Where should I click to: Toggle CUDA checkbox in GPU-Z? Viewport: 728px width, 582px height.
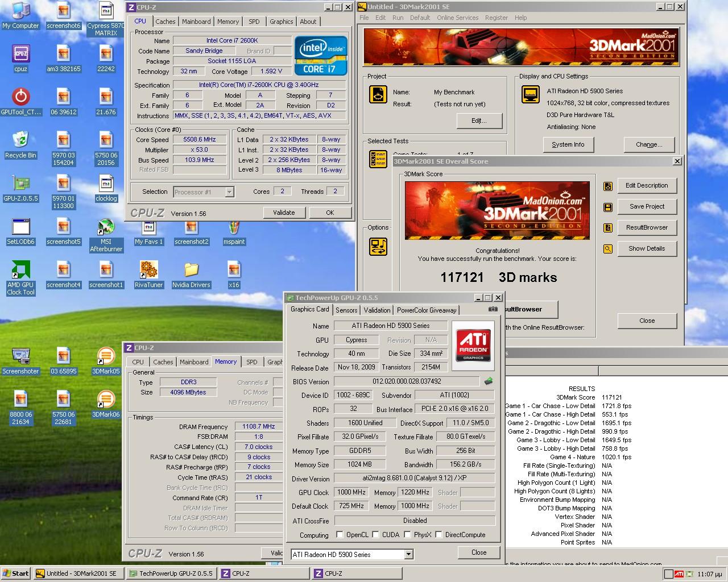(375, 534)
